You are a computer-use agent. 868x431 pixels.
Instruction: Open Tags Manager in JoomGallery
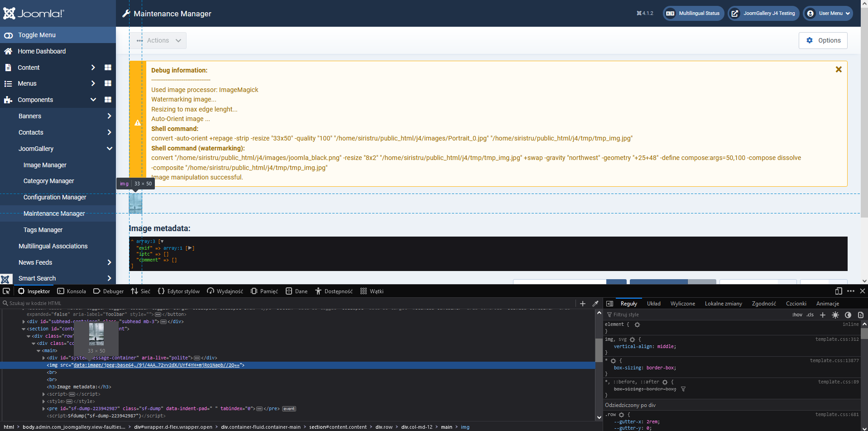(43, 230)
